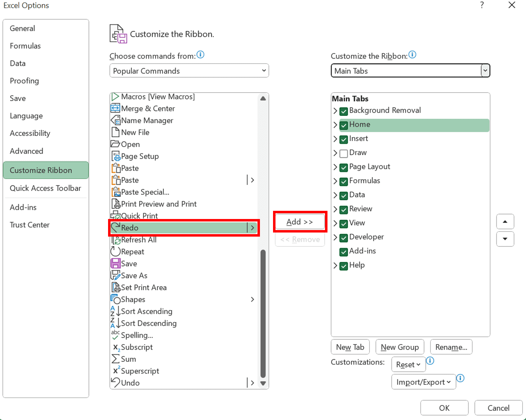Click the Subscript x2 icon
Screen dimensions: 526x420
tap(116, 347)
